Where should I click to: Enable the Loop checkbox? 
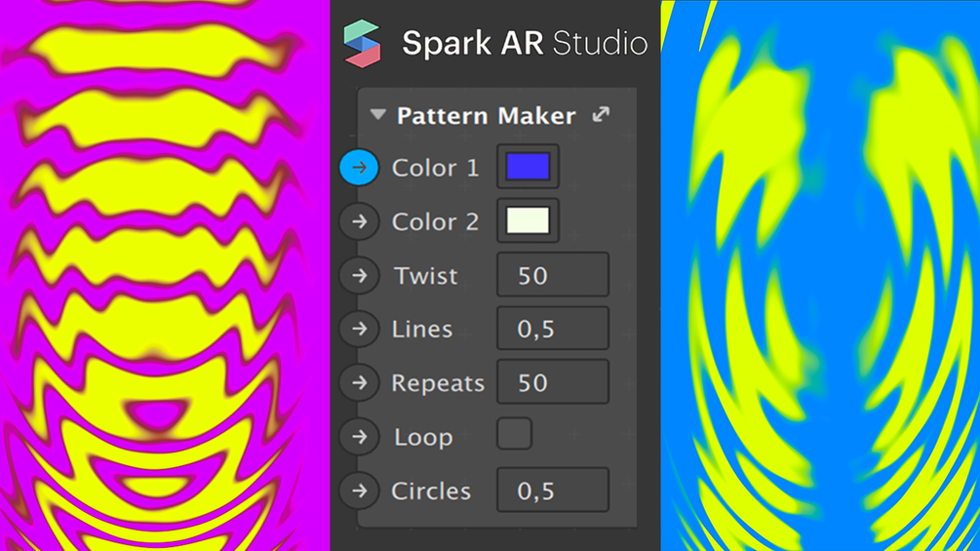(x=514, y=434)
